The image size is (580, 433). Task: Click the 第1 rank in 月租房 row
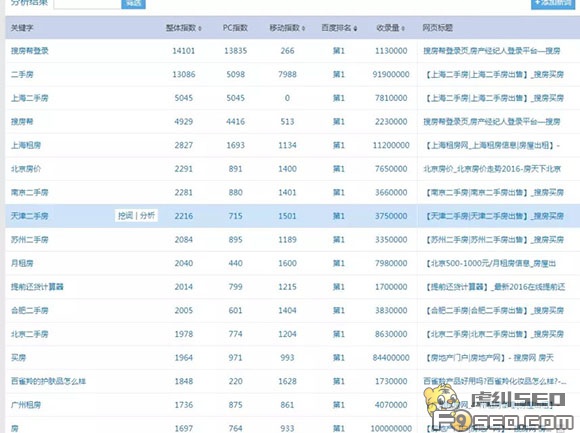pos(338,263)
